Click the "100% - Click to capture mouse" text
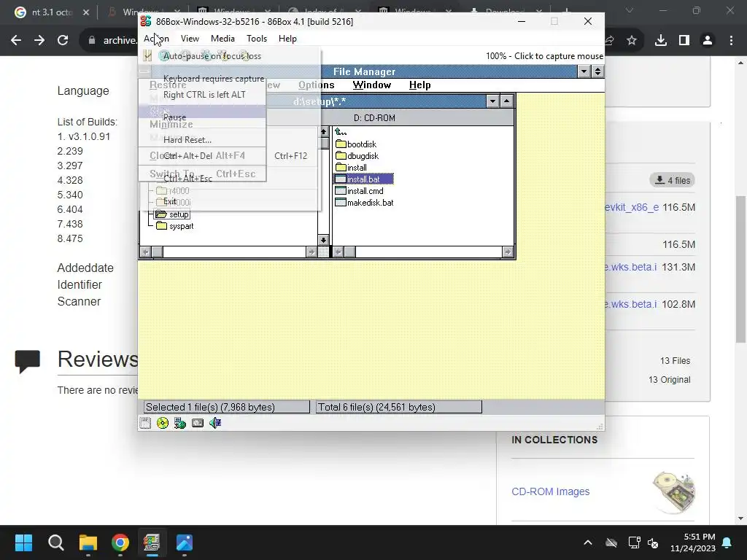747x560 pixels. (x=544, y=55)
